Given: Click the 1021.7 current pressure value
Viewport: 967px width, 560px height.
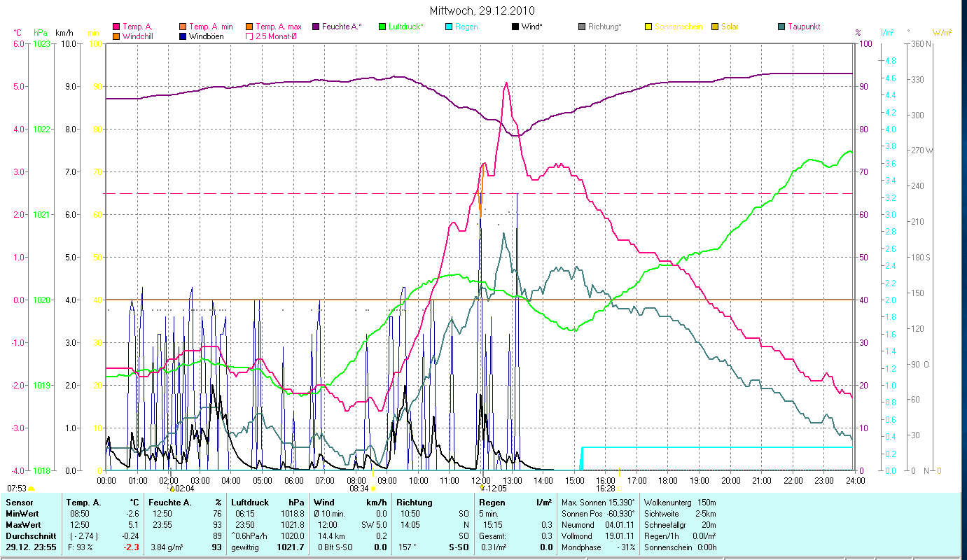Looking at the screenshot, I should coord(290,547).
